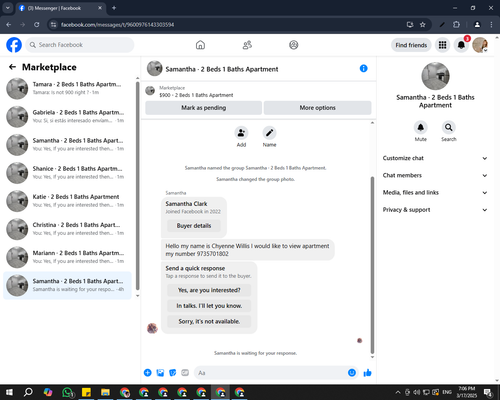Open browser extensions puzzle icon

point(456,25)
